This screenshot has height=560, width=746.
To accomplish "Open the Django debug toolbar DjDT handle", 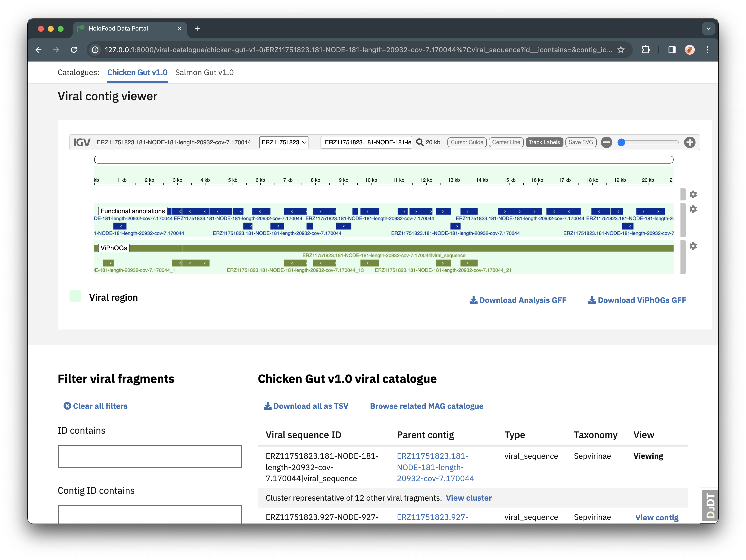I will (x=710, y=505).
